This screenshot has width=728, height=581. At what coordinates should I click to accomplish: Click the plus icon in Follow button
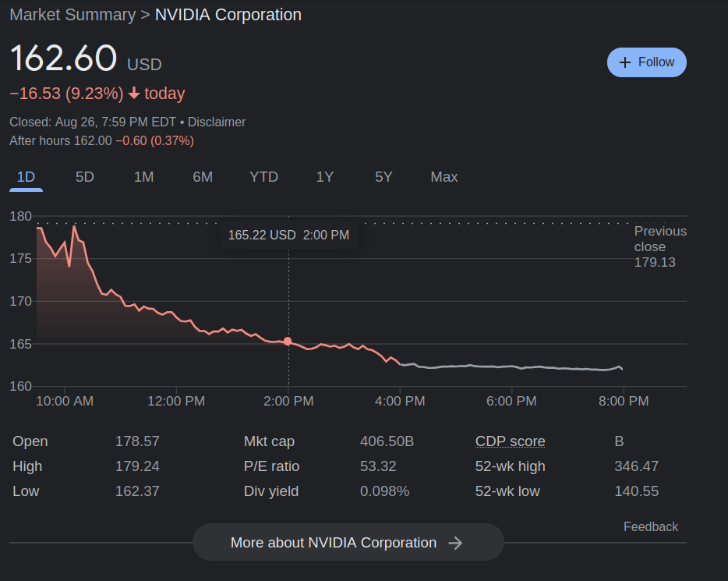click(624, 62)
